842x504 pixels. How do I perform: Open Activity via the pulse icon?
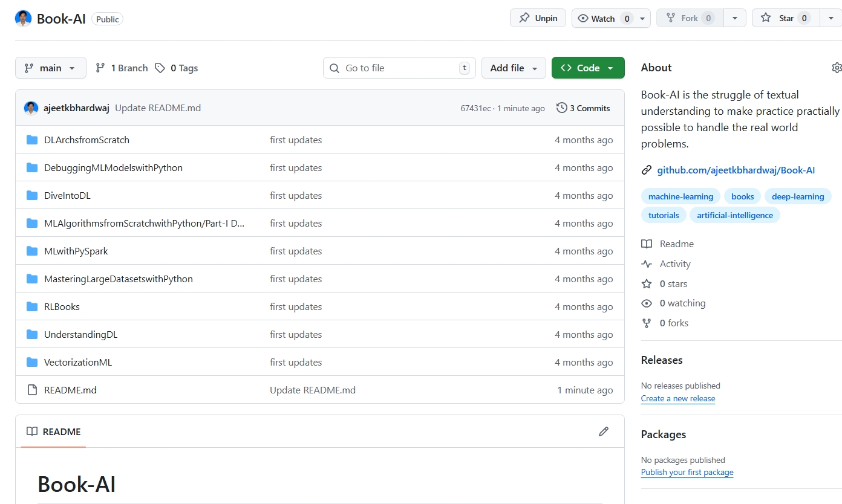647,263
